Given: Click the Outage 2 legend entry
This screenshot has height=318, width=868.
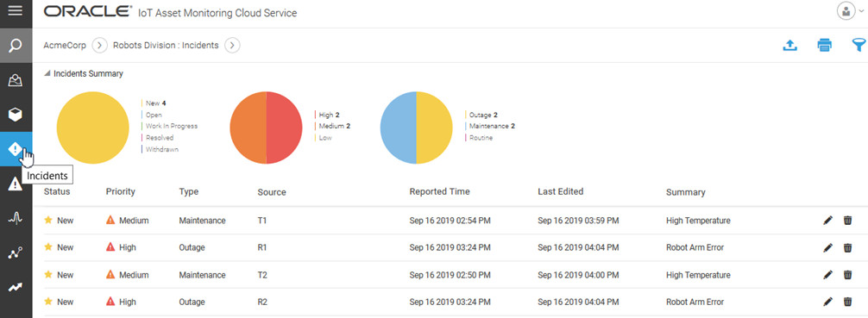Looking at the screenshot, I should tap(481, 115).
